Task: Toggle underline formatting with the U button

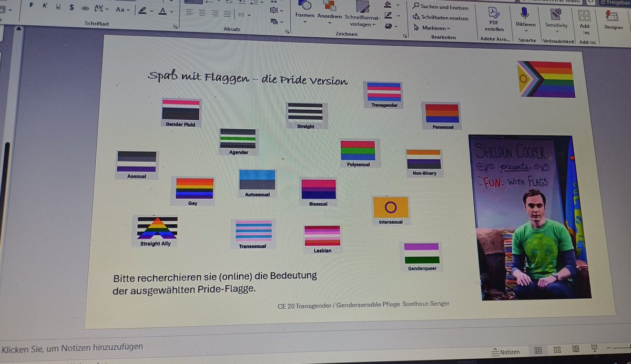Action: (x=58, y=7)
